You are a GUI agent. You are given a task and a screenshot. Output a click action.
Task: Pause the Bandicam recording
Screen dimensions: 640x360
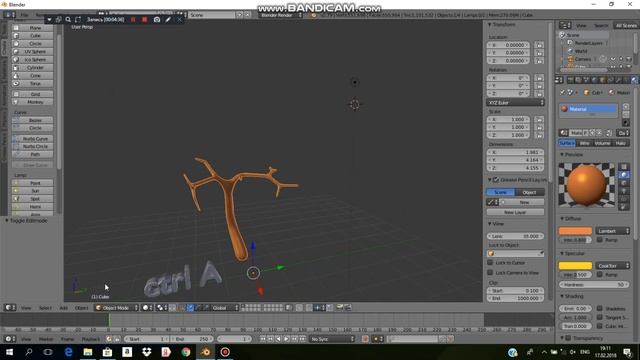133,20
